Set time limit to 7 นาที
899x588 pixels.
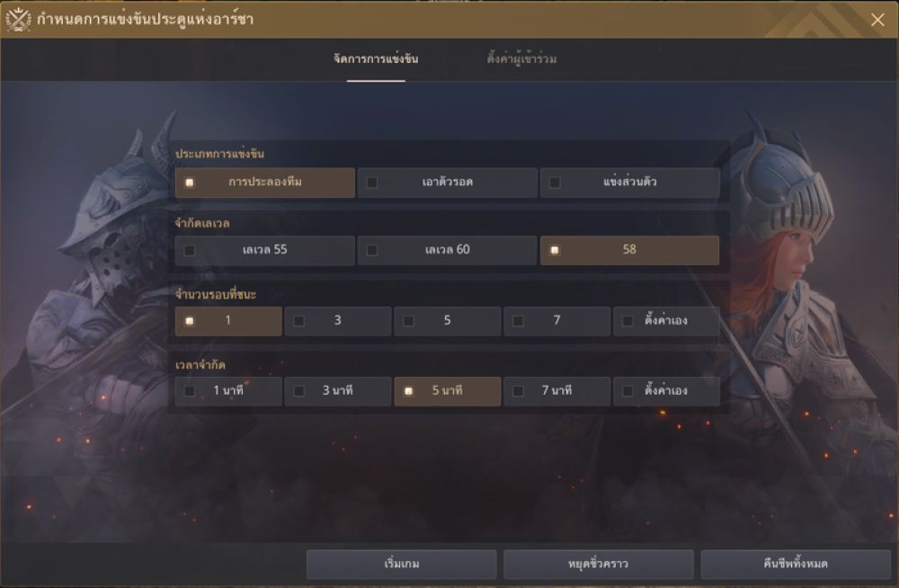pos(556,391)
